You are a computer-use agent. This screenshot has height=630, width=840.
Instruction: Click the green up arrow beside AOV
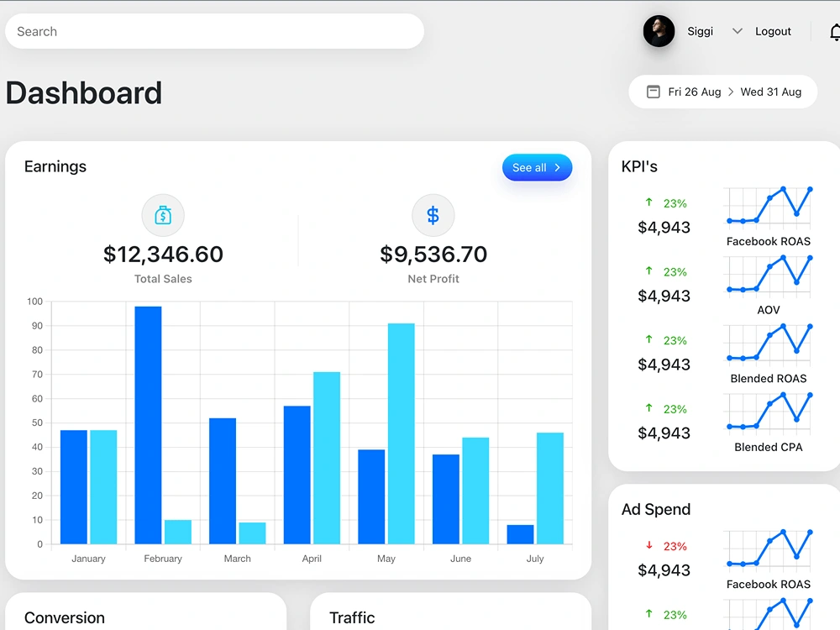[x=648, y=270]
